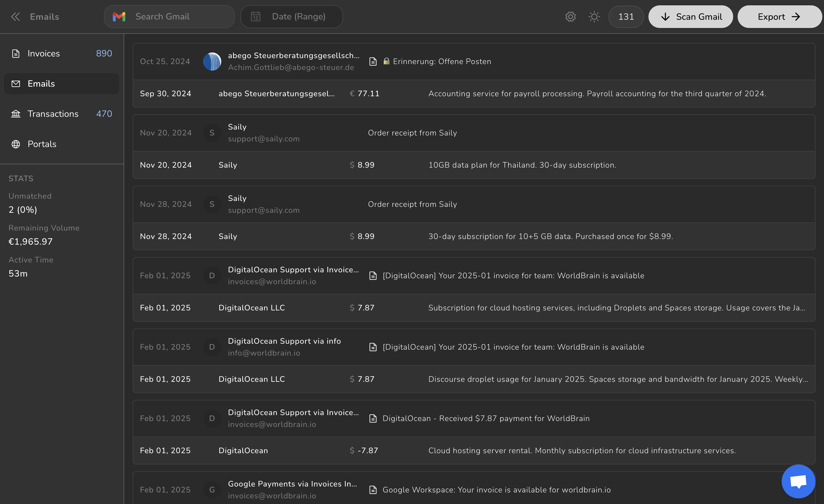Open attachment icon on Erinnerung: Offene Posten email
The height and width of the screenshot is (504, 824).
click(x=373, y=62)
